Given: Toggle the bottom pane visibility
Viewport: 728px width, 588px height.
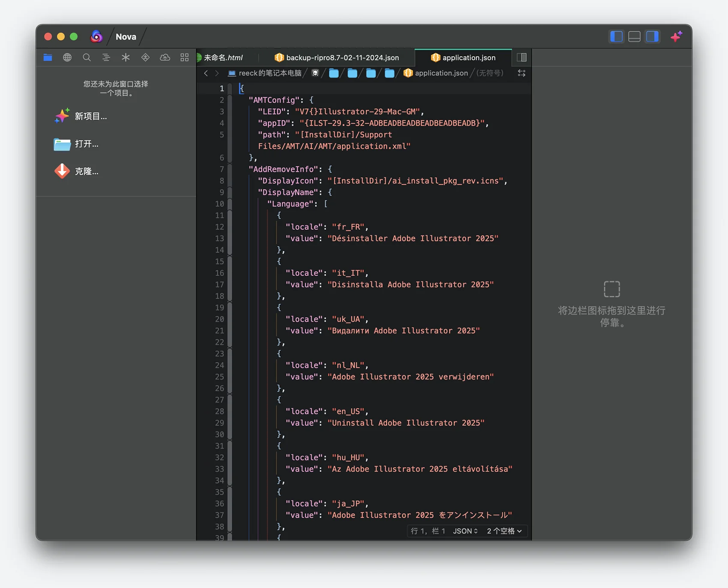Looking at the screenshot, I should pyautogui.click(x=634, y=36).
